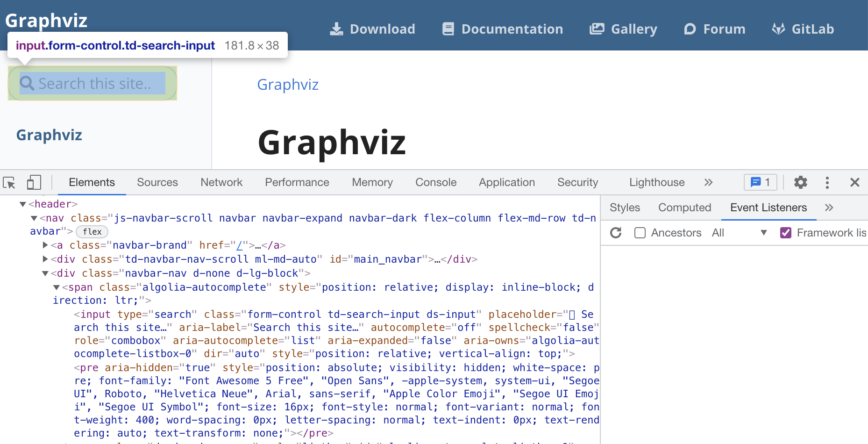The width and height of the screenshot is (868, 444).
Task: Show more DevTools tabs via the chevron after Lighthouse
Action: click(709, 182)
